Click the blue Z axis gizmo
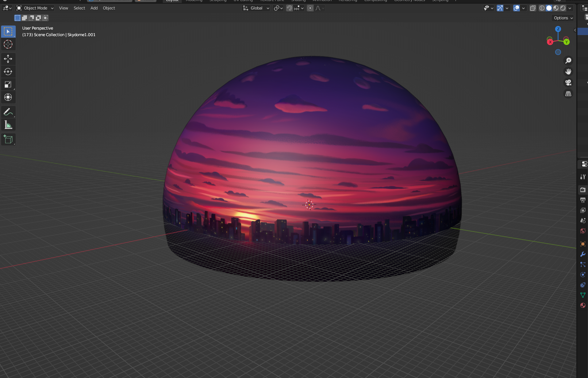 [x=558, y=29]
